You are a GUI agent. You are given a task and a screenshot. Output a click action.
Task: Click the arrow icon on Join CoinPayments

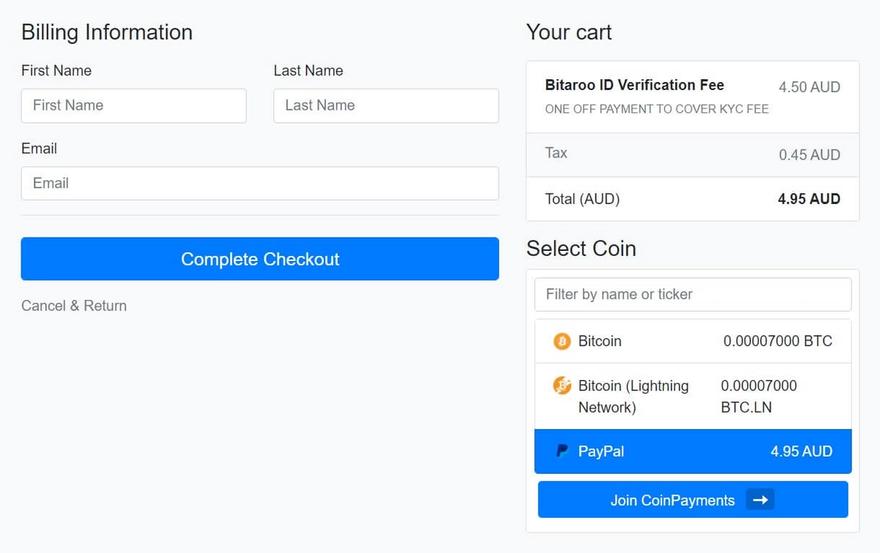[760, 500]
